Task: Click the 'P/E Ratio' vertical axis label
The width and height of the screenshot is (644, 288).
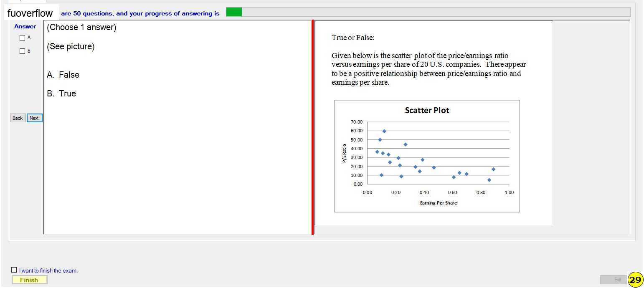Action: pos(344,153)
